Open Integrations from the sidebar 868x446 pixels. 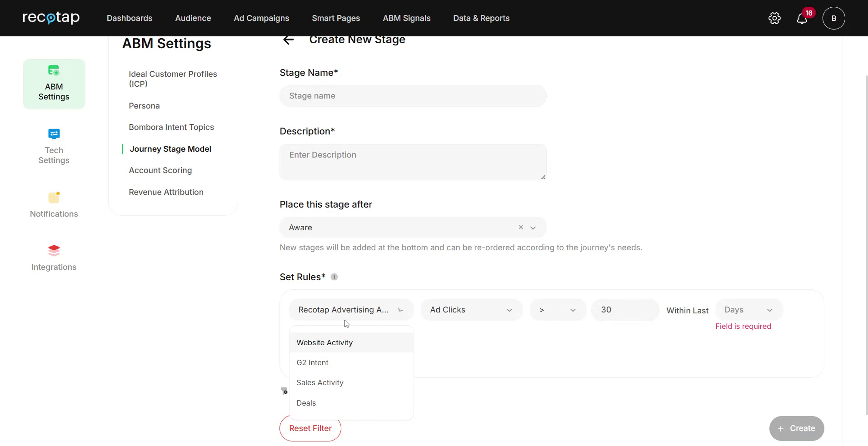click(54, 257)
